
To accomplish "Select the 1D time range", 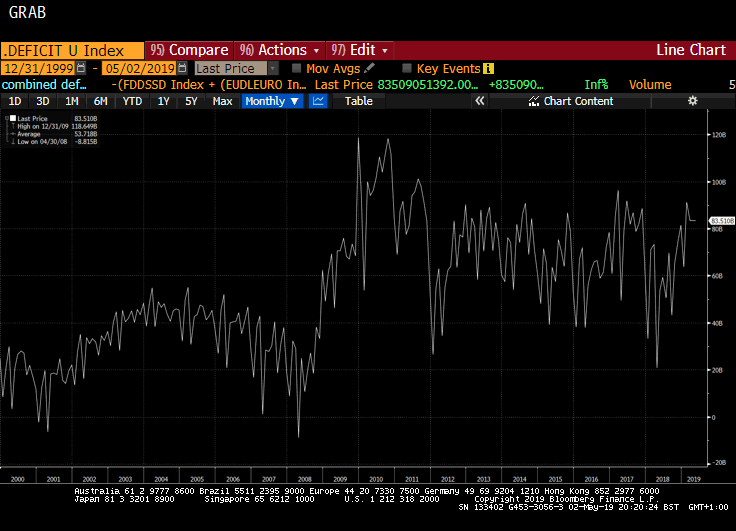I will point(15,101).
